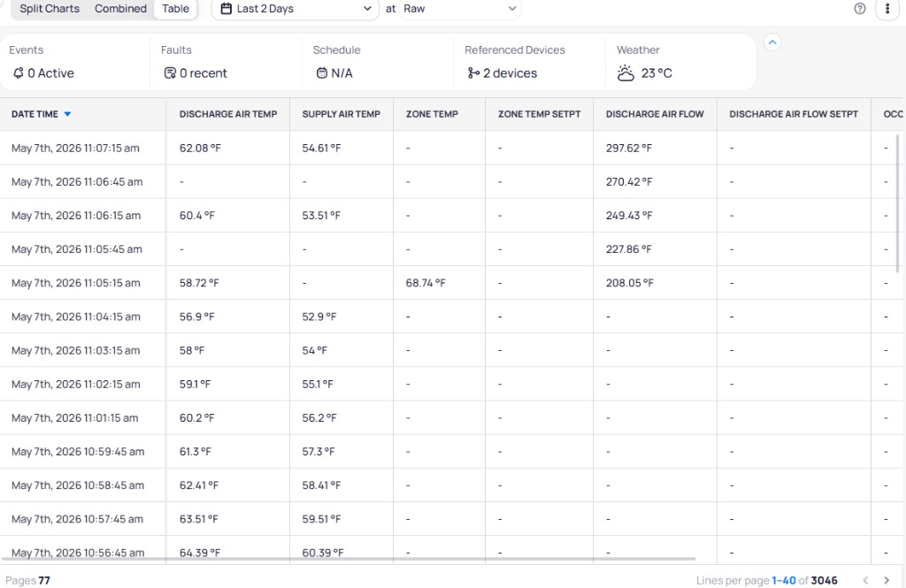Screen dimensions: 906x588
Task: Open Schedule N/A card
Action: (x=378, y=61)
